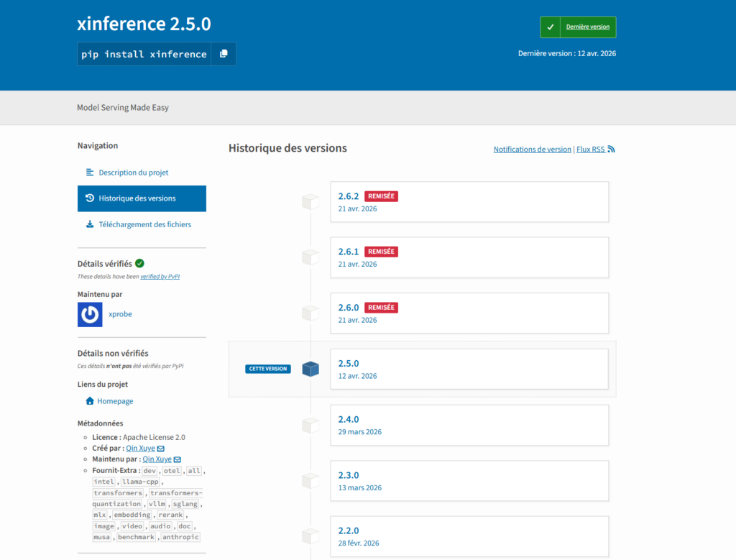Open version 2.2.0 release card
Screen dimensions: 736x560
pos(469,536)
